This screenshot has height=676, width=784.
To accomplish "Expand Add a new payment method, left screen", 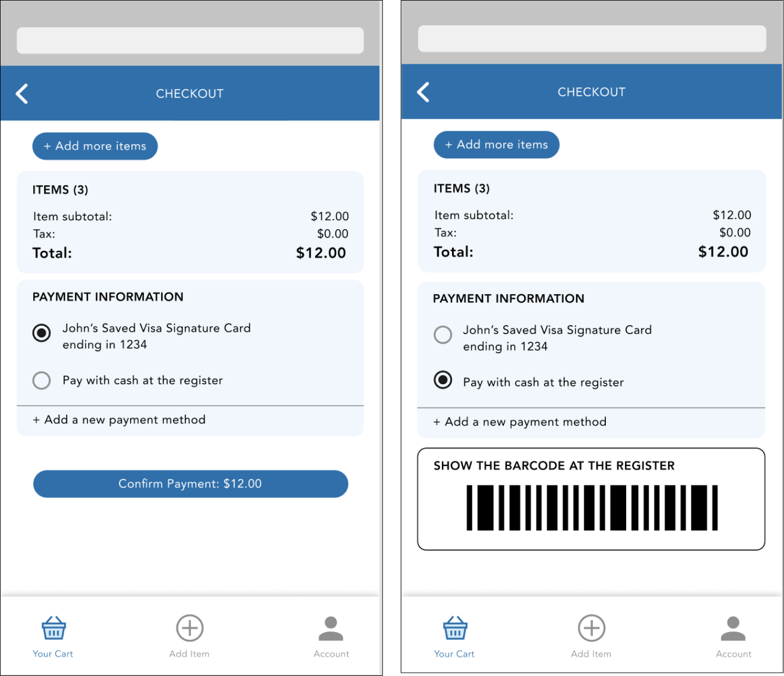I will tap(119, 420).
